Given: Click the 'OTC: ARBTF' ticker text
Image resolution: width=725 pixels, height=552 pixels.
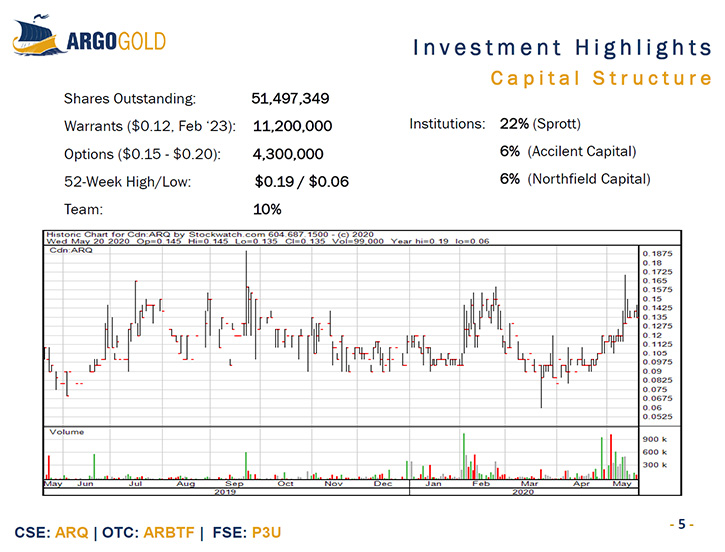Looking at the screenshot, I should pos(148,532).
